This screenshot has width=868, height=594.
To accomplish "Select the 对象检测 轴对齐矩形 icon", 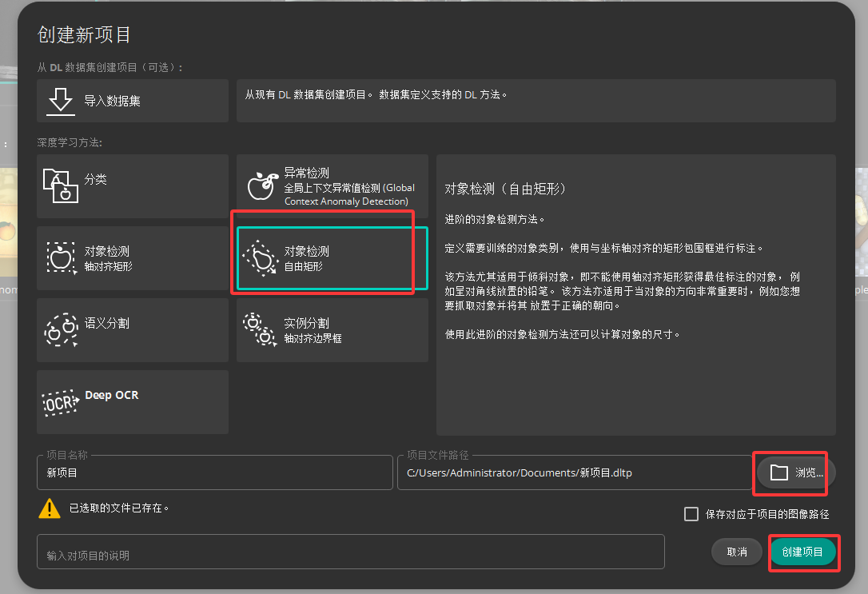I will click(x=61, y=257).
